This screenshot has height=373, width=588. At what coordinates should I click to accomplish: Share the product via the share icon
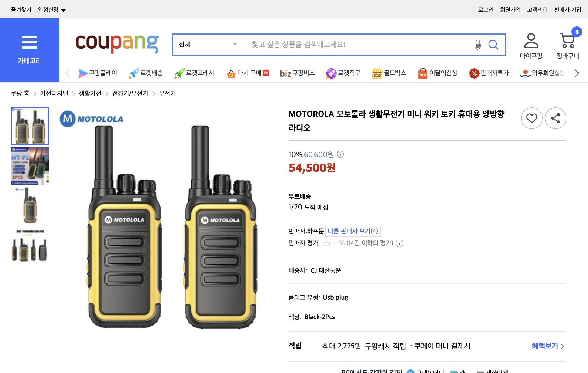[555, 118]
